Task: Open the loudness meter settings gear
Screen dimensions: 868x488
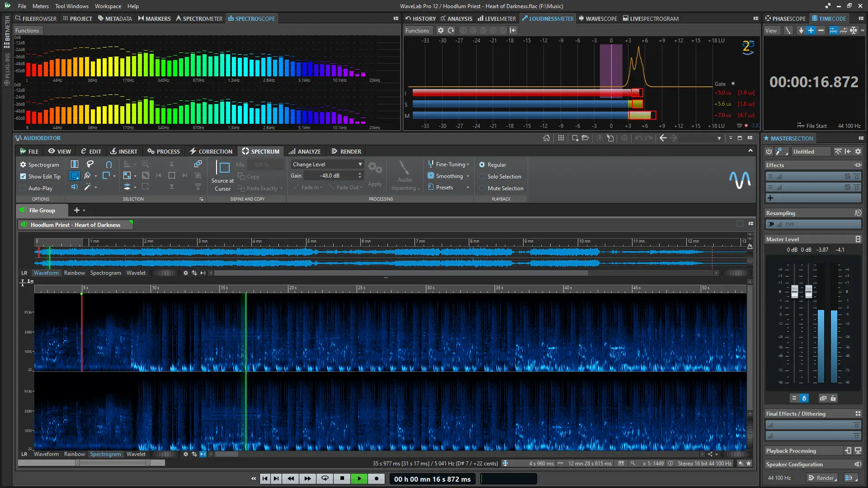Action: (x=441, y=30)
